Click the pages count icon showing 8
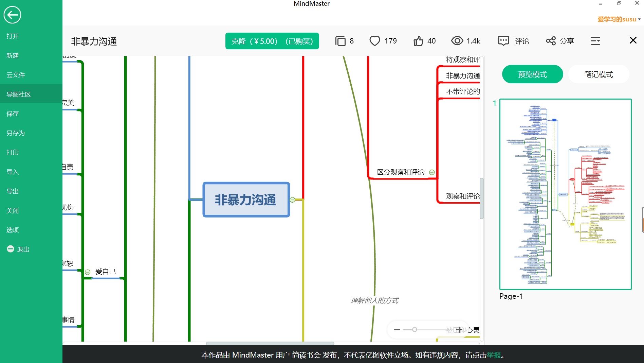The width and height of the screenshot is (644, 363). [x=340, y=41]
